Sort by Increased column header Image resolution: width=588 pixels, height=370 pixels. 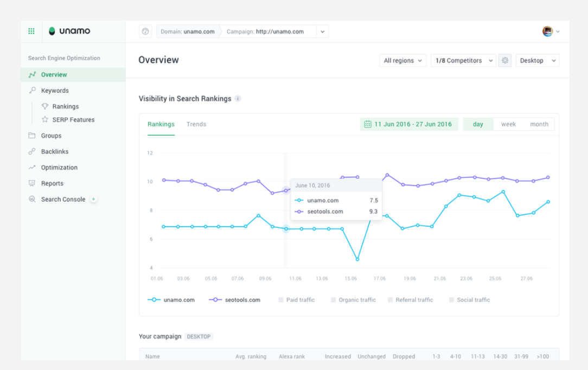click(x=338, y=356)
